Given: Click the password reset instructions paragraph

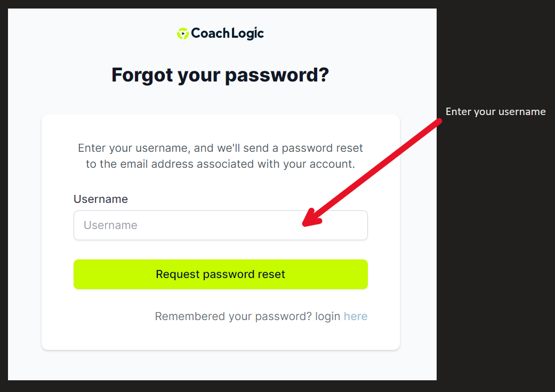Looking at the screenshot, I should pyautogui.click(x=220, y=156).
